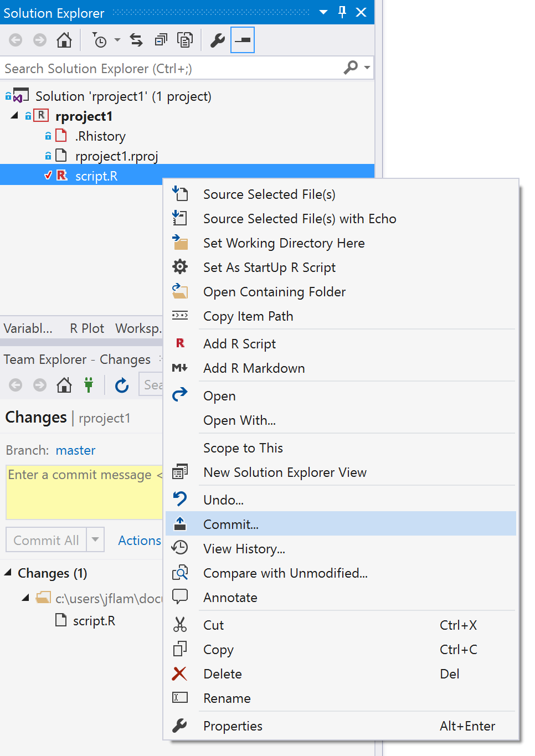Collapse the Changes (1) section
The width and height of the screenshot is (535, 756).
click(x=8, y=573)
